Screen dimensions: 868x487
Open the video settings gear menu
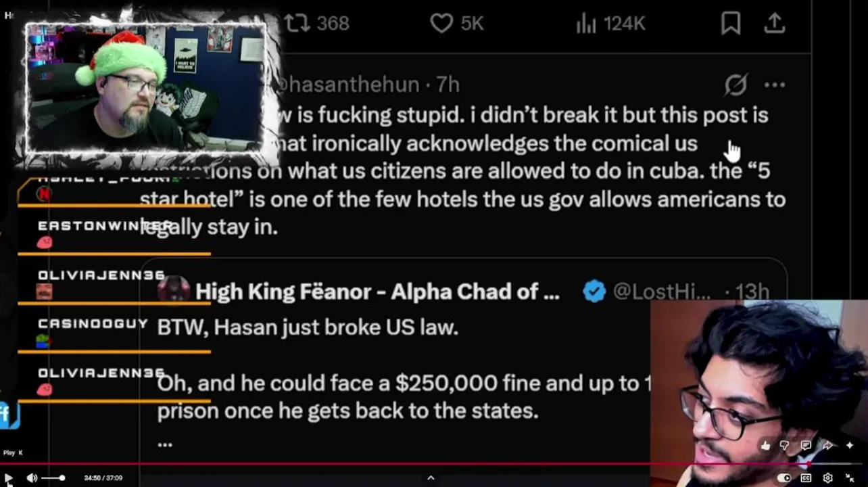coord(827,478)
